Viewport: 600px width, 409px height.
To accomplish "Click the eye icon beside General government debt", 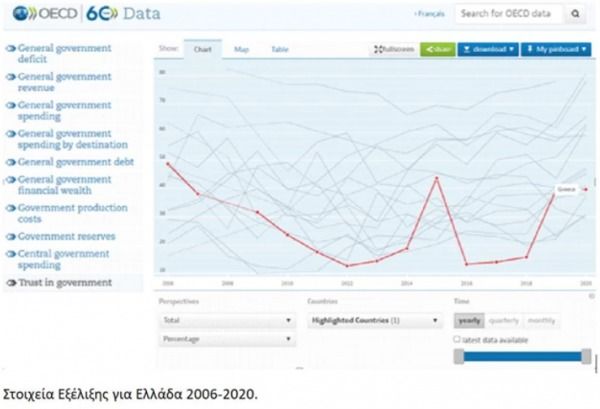I will (11, 162).
